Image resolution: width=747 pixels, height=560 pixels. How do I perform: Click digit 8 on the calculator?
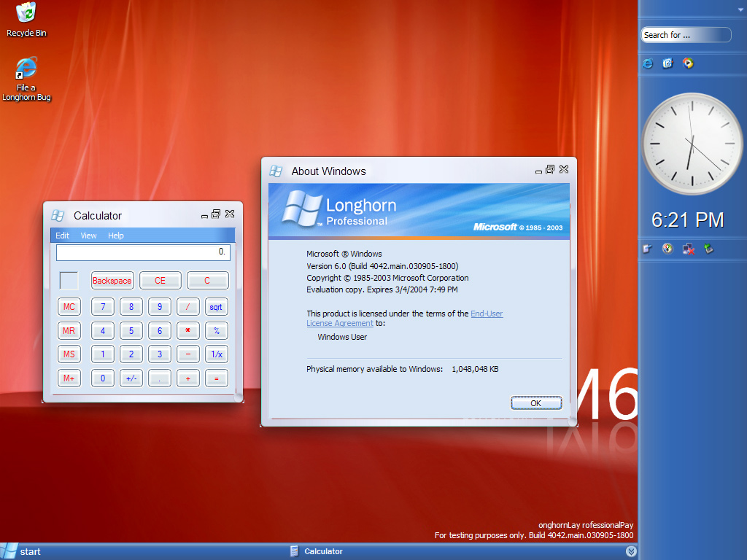[x=131, y=307]
